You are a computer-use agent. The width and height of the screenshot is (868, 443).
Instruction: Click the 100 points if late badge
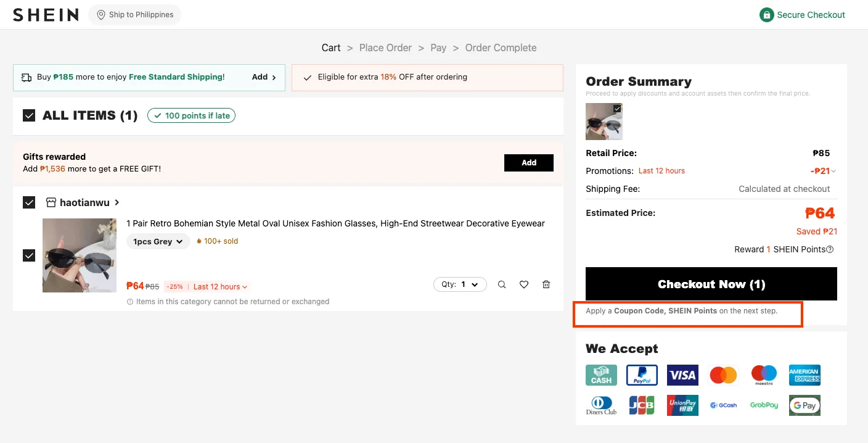(x=191, y=115)
